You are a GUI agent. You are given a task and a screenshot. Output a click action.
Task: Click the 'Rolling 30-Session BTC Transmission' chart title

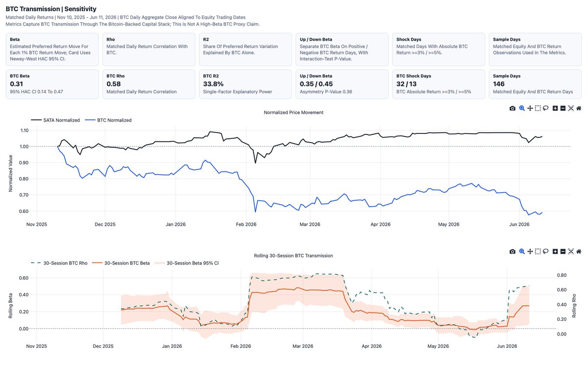coord(294,256)
